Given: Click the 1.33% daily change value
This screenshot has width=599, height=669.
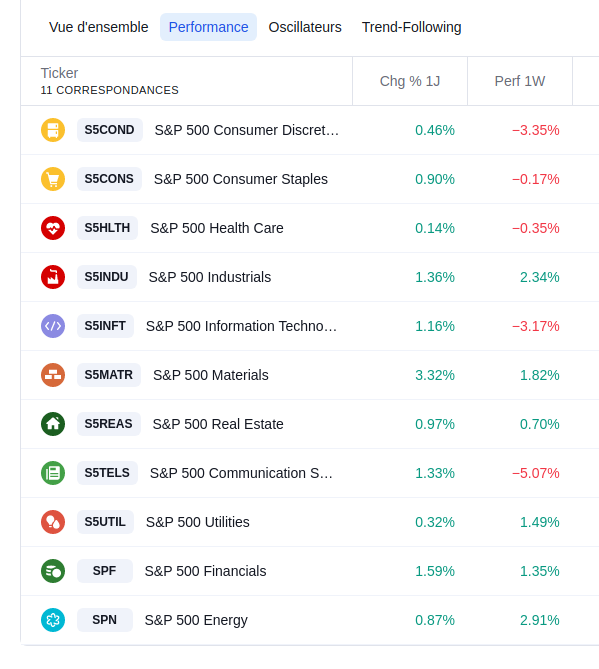Looking at the screenshot, I should coord(435,474).
